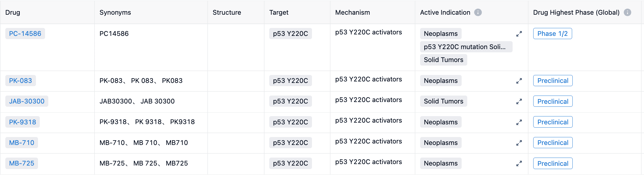The height and width of the screenshot is (177, 644).
Task: Click the Phase 1/2 badge
Action: [552, 34]
